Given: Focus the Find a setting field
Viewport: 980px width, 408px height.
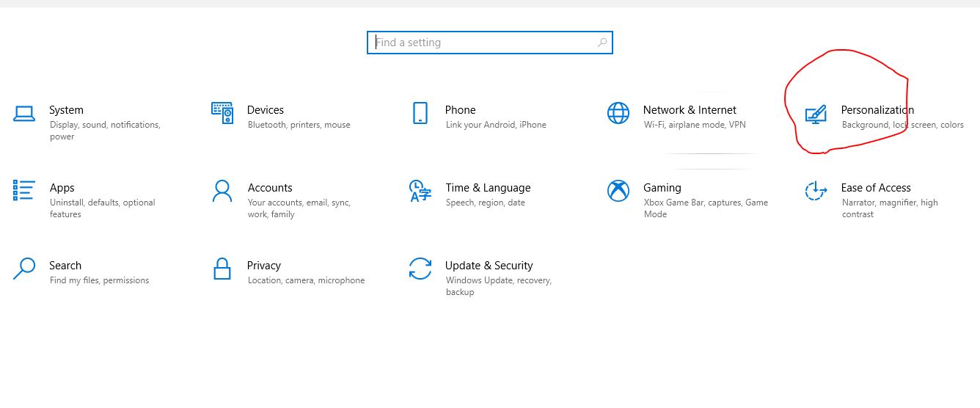Looking at the screenshot, I should 490,43.
